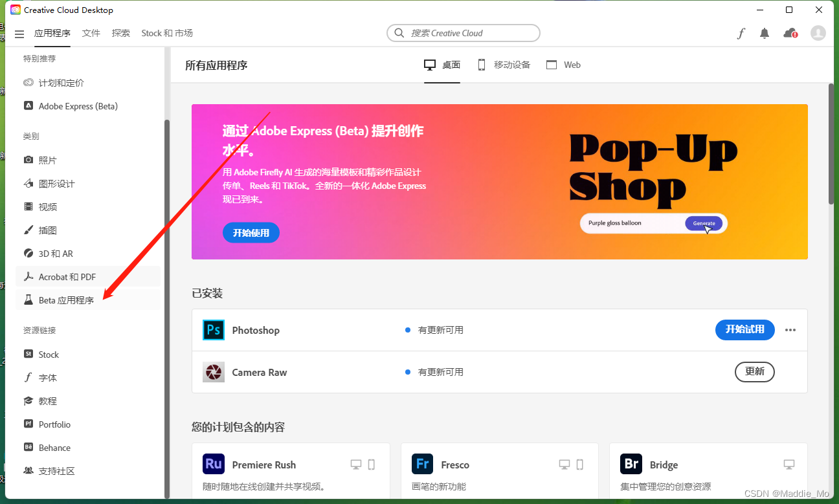Open notifications bell icon
The height and width of the screenshot is (504, 839).
(765, 33)
